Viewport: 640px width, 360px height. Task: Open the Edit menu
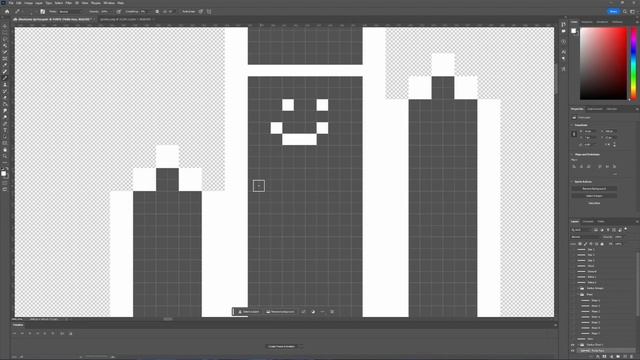[x=19, y=3]
